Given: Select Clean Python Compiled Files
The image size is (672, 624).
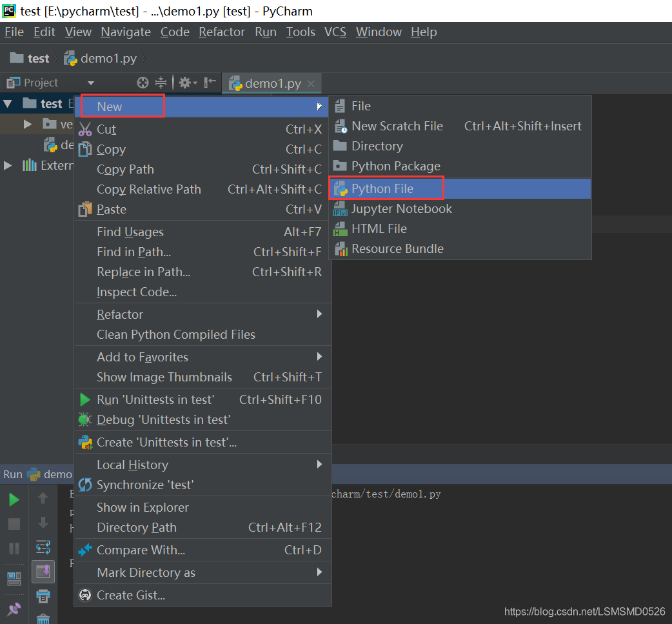Looking at the screenshot, I should coord(203,334).
